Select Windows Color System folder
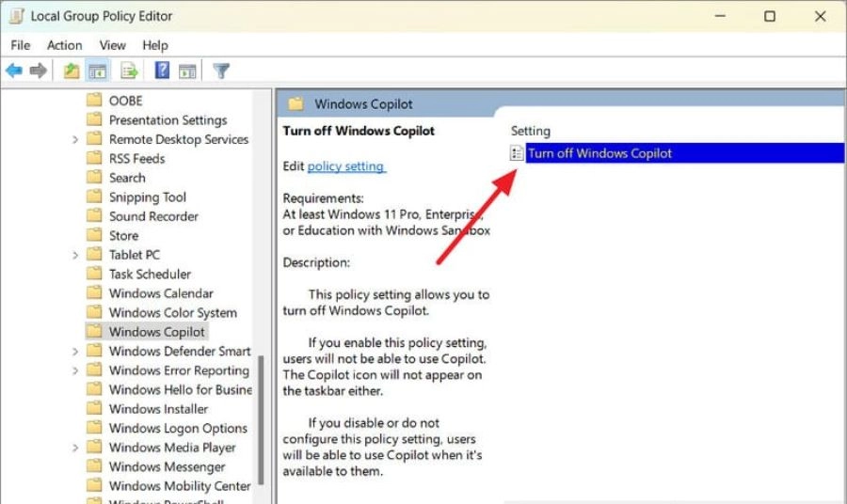This screenshot has height=504, width=847. coord(173,312)
